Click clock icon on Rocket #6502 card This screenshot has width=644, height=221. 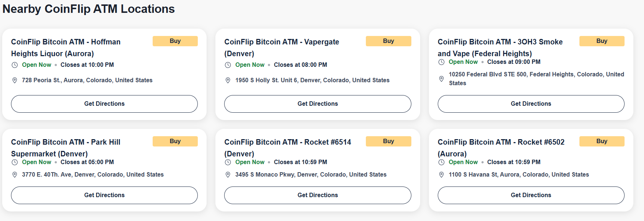point(441,162)
